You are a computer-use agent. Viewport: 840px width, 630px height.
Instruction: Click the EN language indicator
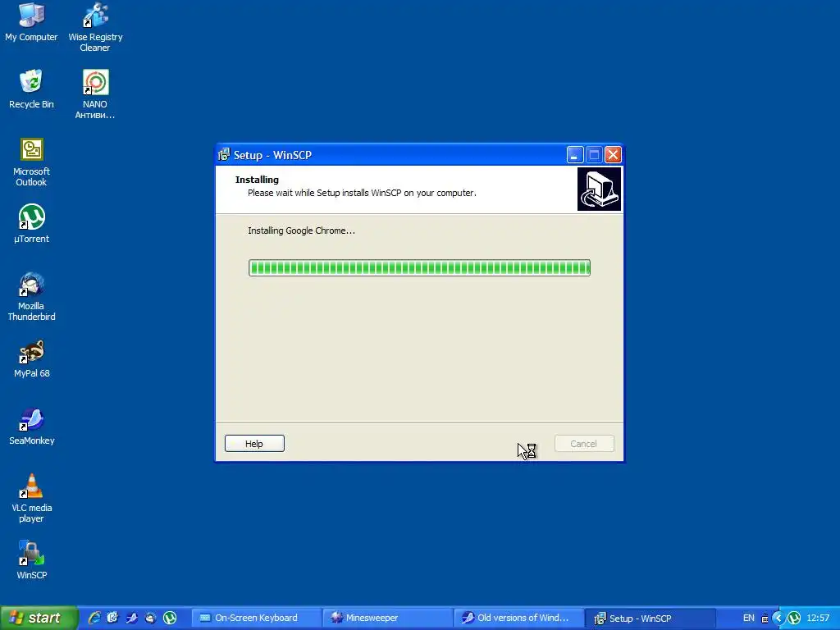pos(748,619)
